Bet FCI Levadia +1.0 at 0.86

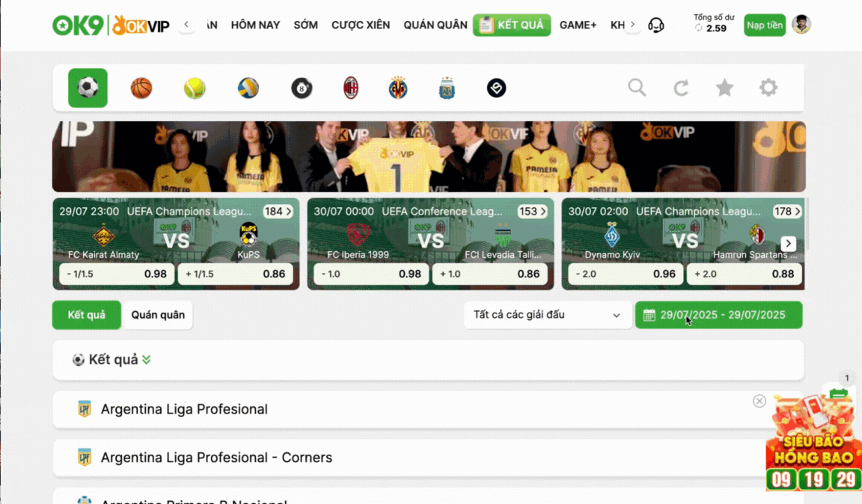490,274
